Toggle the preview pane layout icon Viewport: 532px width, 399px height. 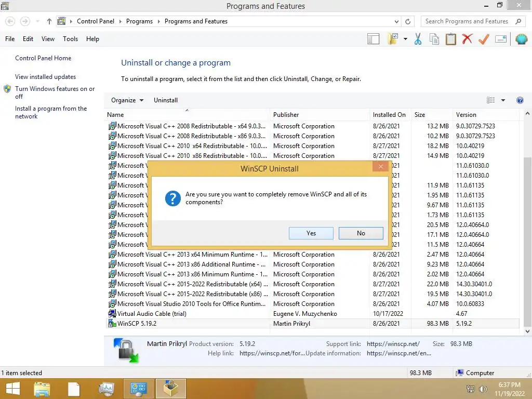coord(373,39)
